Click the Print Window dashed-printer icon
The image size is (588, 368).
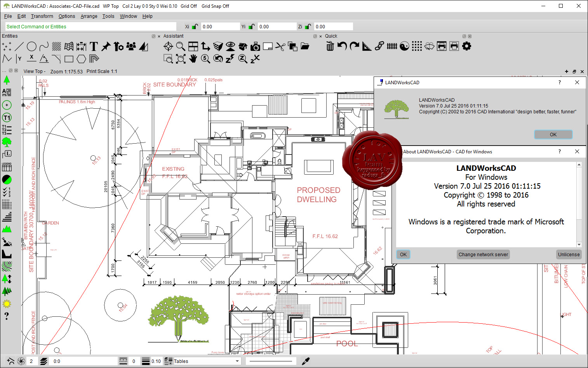pos(454,47)
